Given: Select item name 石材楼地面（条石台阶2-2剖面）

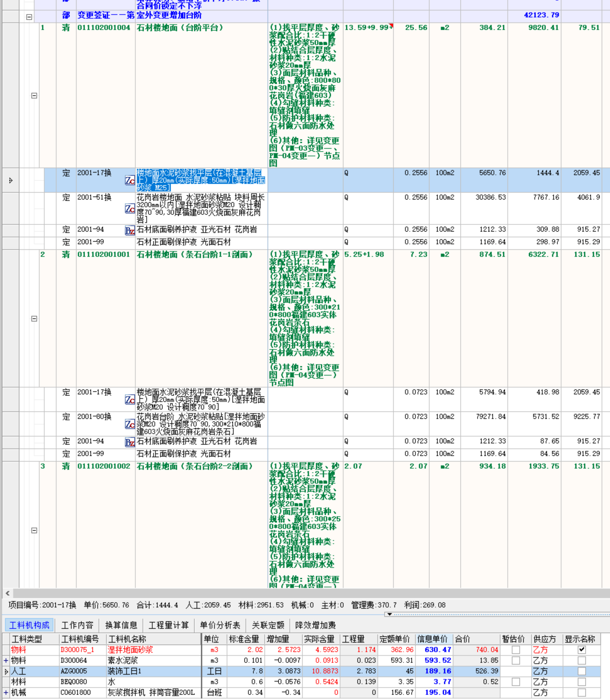Looking at the screenshot, I should point(195,466).
